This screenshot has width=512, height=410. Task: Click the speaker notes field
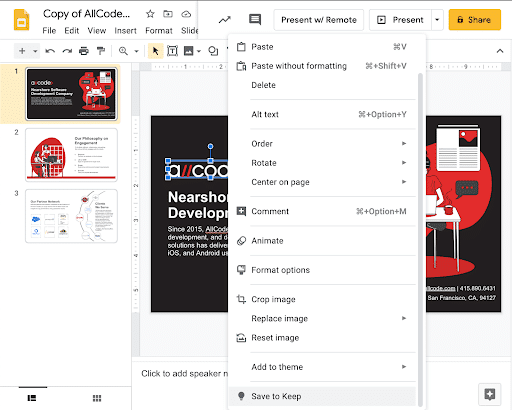coord(184,374)
